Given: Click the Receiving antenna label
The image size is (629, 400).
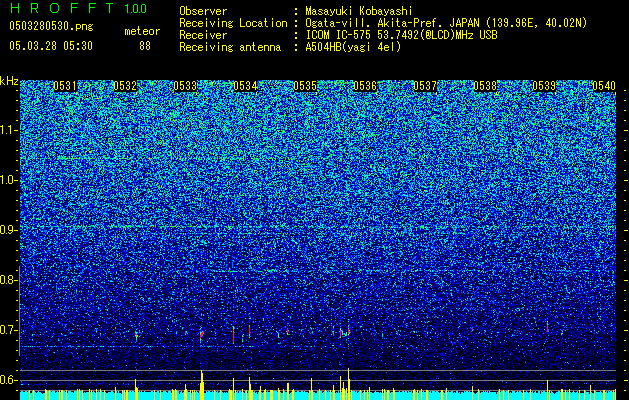Looking at the screenshot, I should tap(230, 47).
